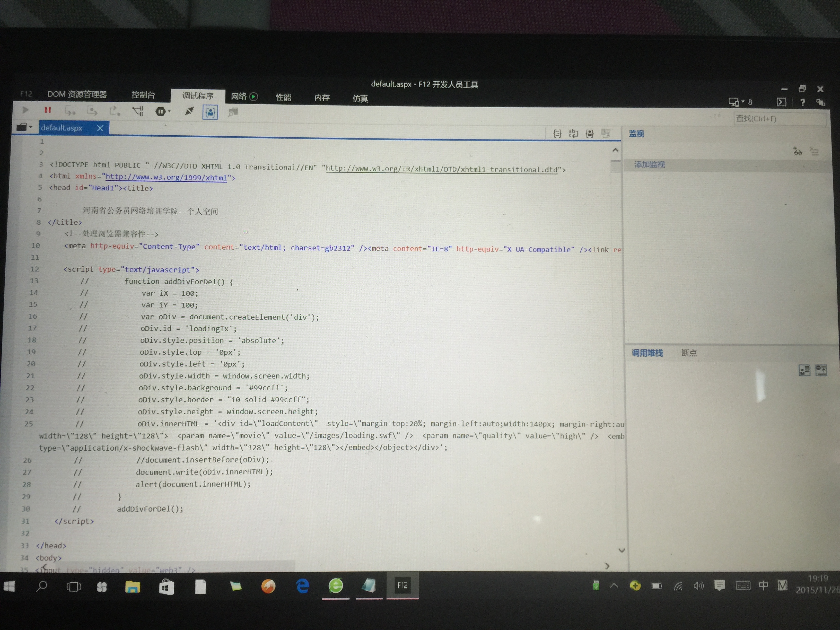The image size is (840, 630).
Task: Switch to 控制台 tab
Action: click(143, 95)
